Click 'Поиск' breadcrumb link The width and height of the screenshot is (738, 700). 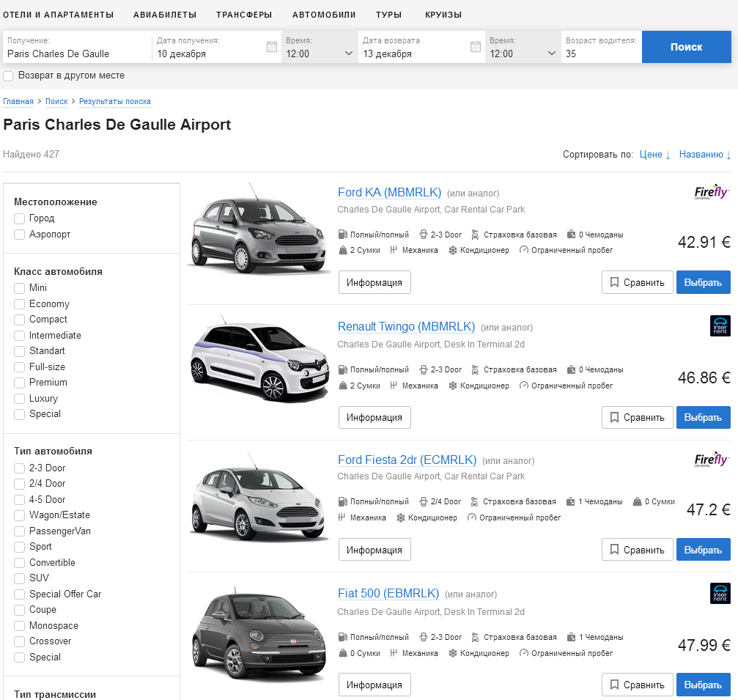pyautogui.click(x=56, y=101)
